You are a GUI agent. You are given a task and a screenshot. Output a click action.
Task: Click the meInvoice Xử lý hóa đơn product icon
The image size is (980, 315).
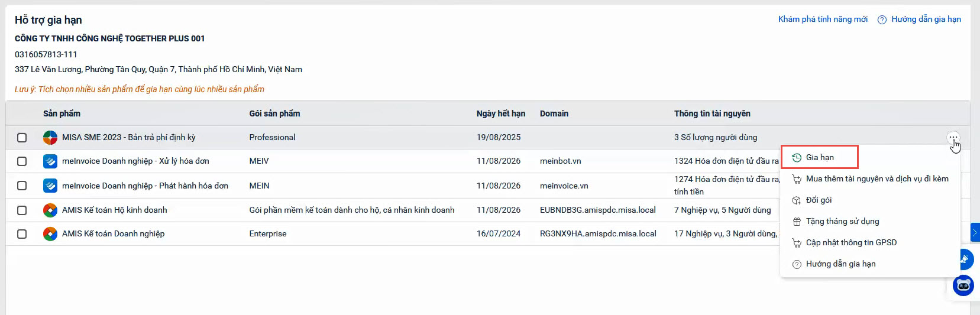(50, 161)
